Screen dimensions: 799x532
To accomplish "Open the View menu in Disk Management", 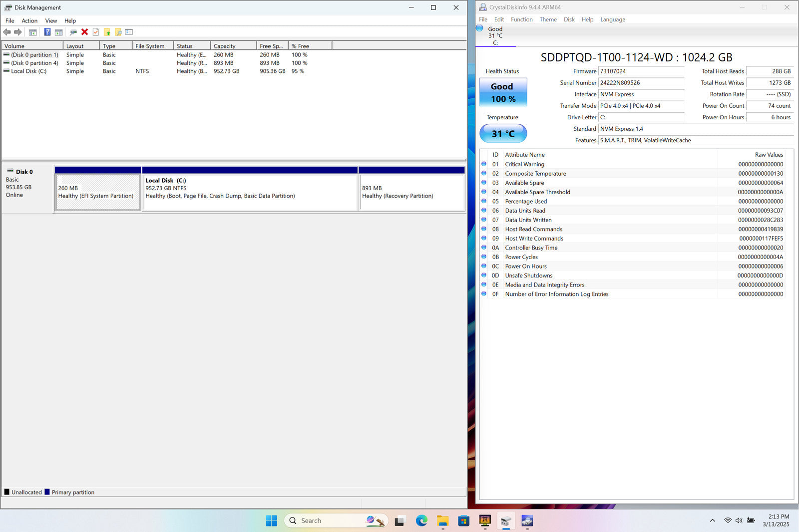I will click(x=51, y=20).
